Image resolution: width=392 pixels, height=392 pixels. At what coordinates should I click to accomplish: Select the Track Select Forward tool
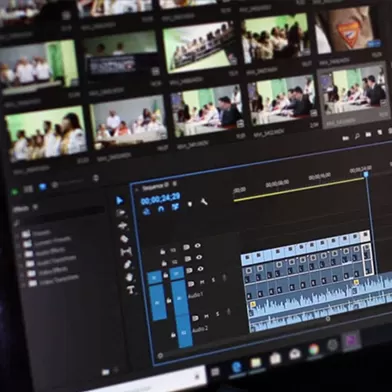point(121,213)
